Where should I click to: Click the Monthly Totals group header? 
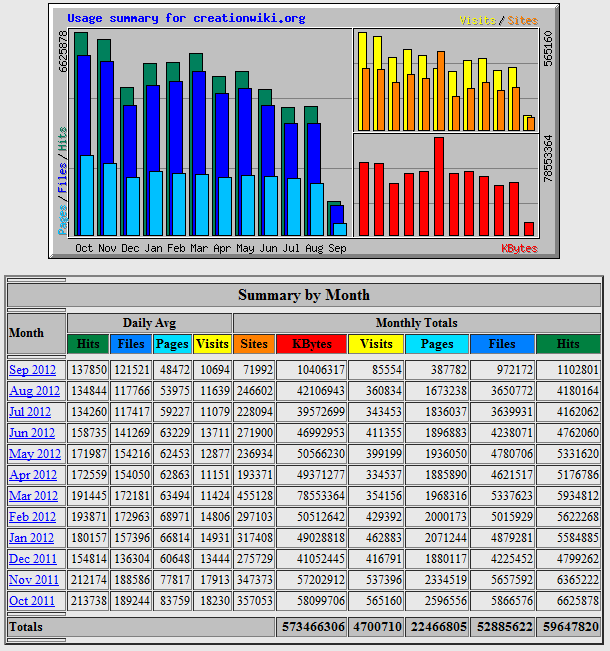click(x=417, y=323)
